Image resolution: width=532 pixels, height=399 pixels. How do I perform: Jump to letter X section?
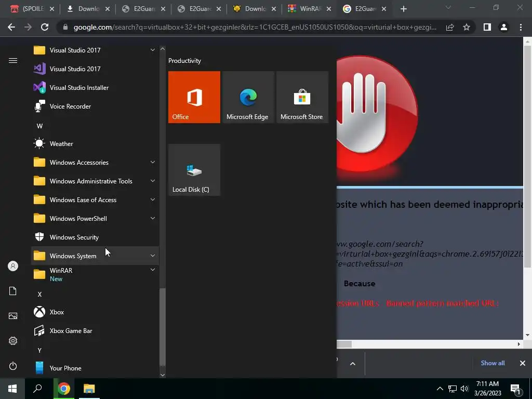(x=39, y=294)
